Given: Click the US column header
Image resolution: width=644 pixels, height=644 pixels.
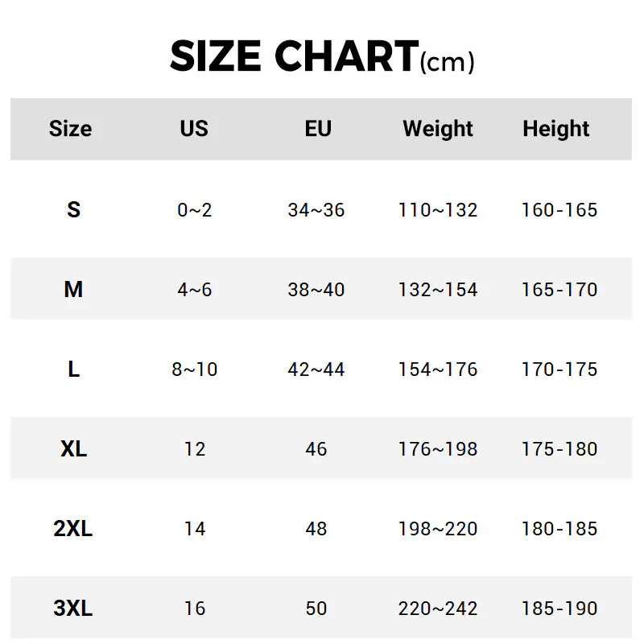Looking at the screenshot, I should point(194,129).
